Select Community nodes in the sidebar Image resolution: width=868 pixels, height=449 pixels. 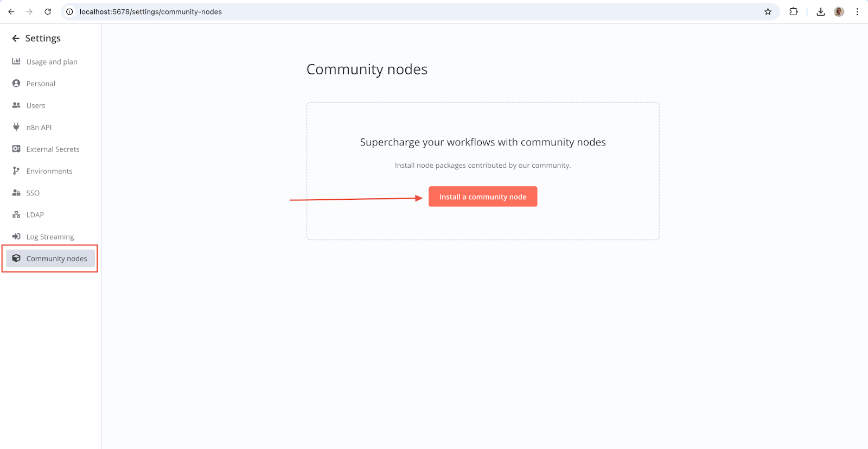point(50,258)
